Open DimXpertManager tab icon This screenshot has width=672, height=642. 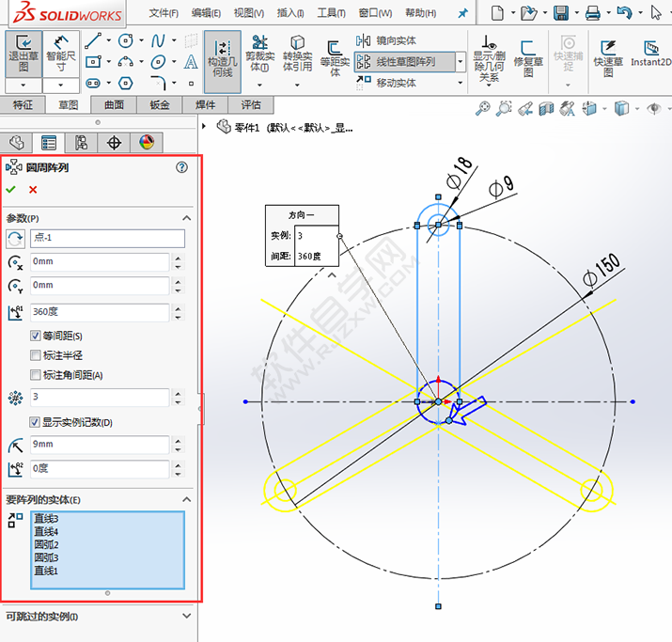114,142
